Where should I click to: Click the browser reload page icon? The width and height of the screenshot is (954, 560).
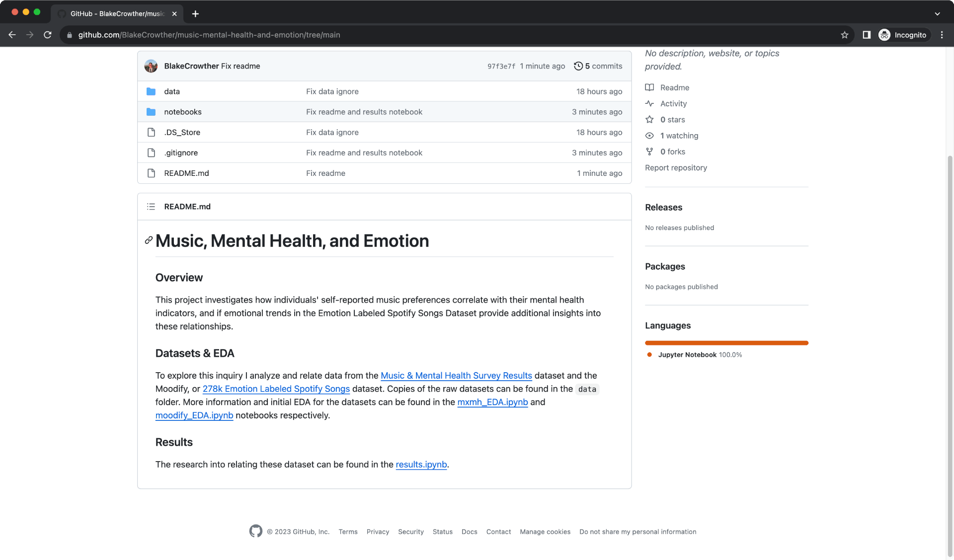click(x=48, y=35)
